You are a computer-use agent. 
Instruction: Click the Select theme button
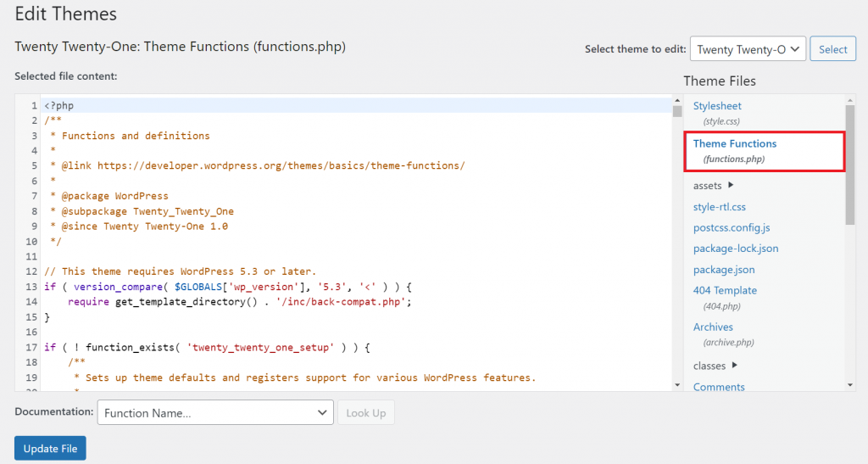tap(832, 49)
